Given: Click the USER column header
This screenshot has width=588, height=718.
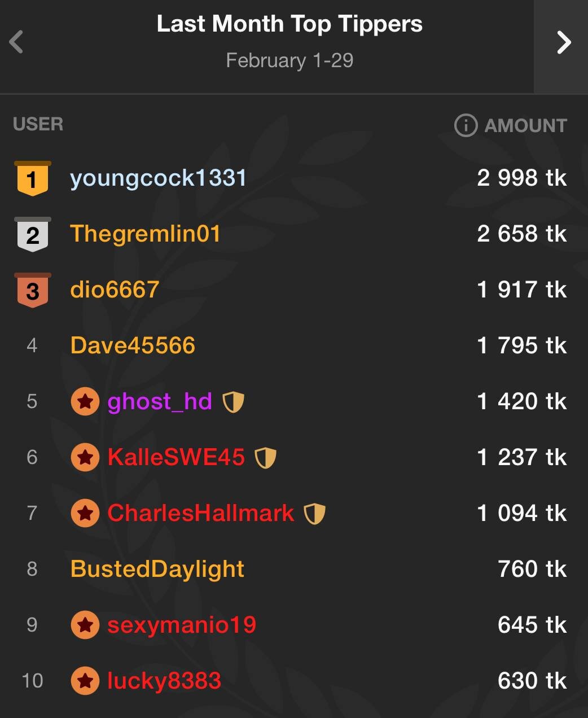Looking at the screenshot, I should pos(38,124).
